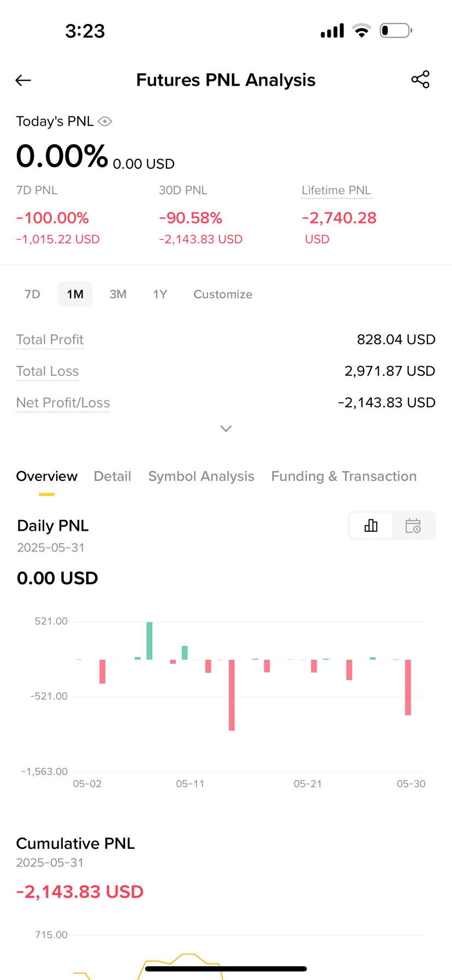Open the Detail tab
Image resolution: width=452 pixels, height=980 pixels.
(x=112, y=476)
